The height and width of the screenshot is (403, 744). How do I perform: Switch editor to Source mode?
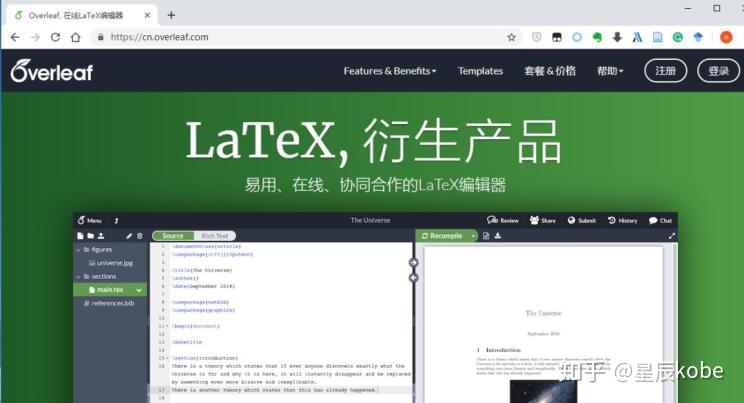(173, 235)
